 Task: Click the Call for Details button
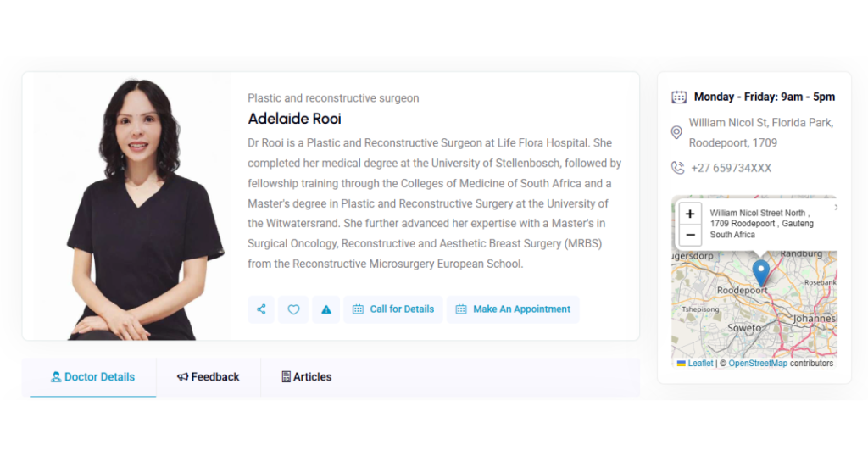393,309
